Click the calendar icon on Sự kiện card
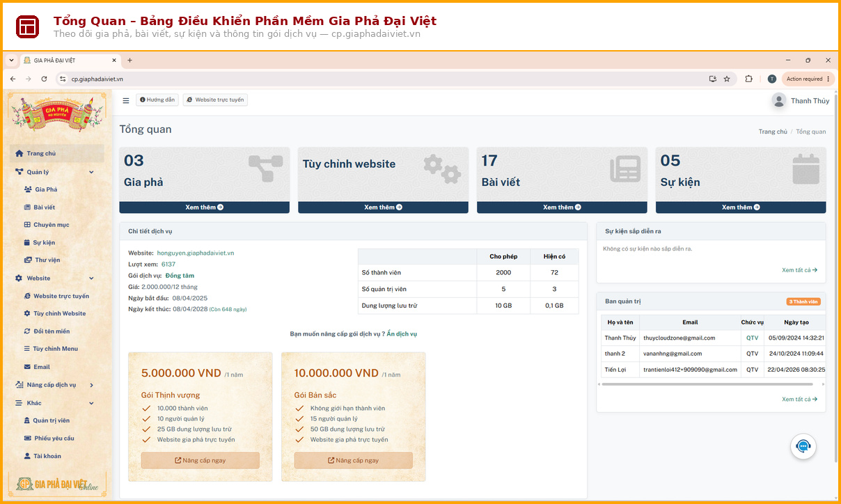This screenshot has width=841, height=504. pos(806,169)
